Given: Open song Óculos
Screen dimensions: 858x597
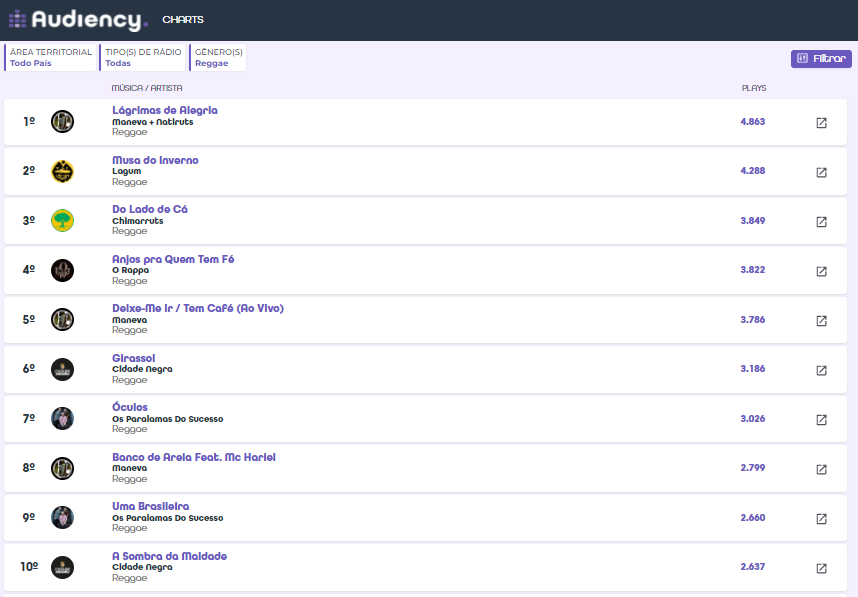Looking at the screenshot, I should click(130, 407).
